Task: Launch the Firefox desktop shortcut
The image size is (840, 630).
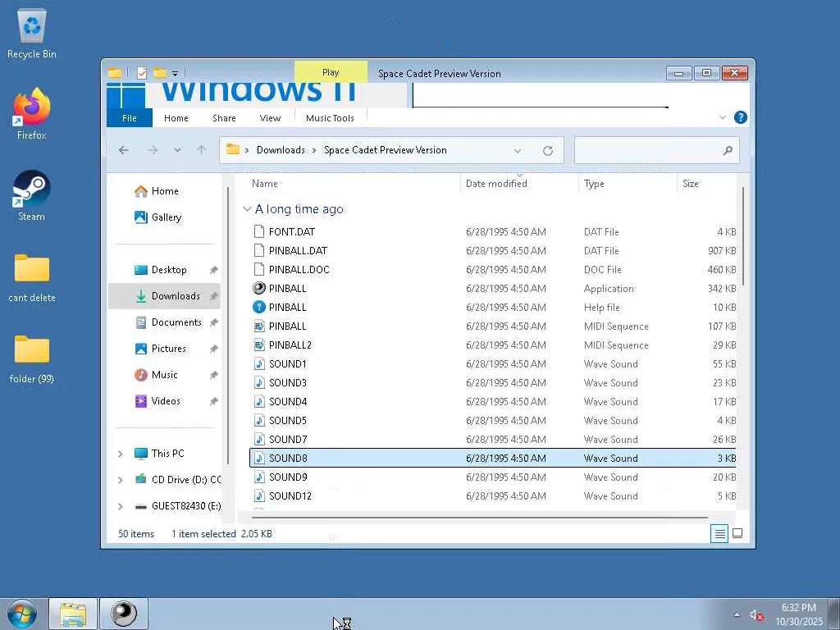Action: (32, 114)
